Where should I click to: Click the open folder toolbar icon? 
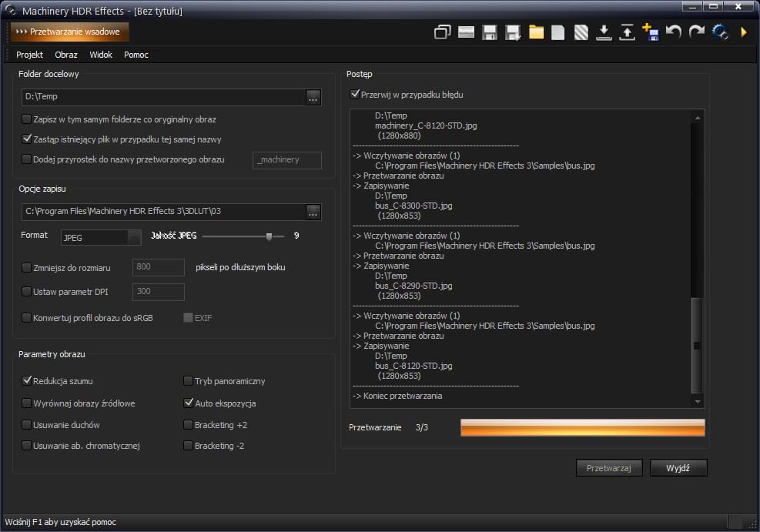pos(536,32)
